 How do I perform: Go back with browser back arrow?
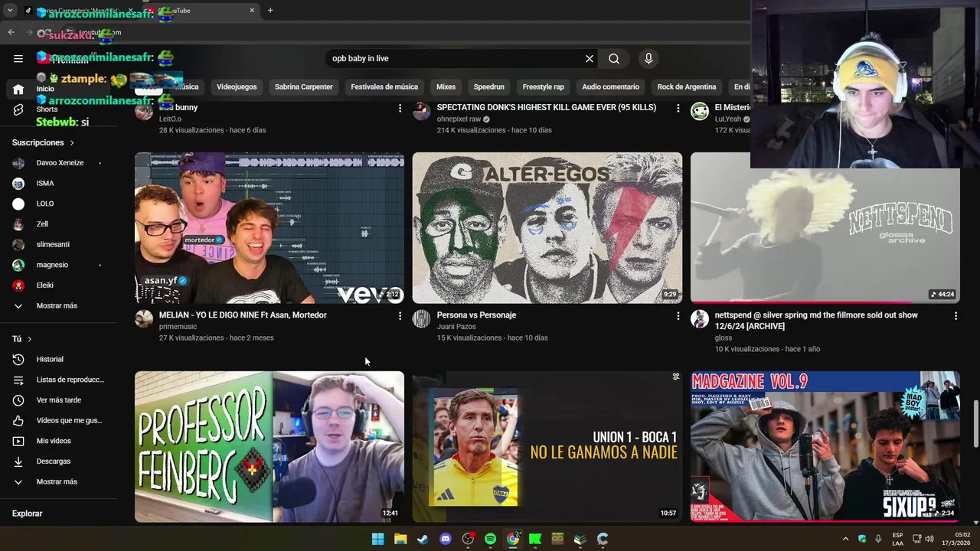[x=11, y=32]
